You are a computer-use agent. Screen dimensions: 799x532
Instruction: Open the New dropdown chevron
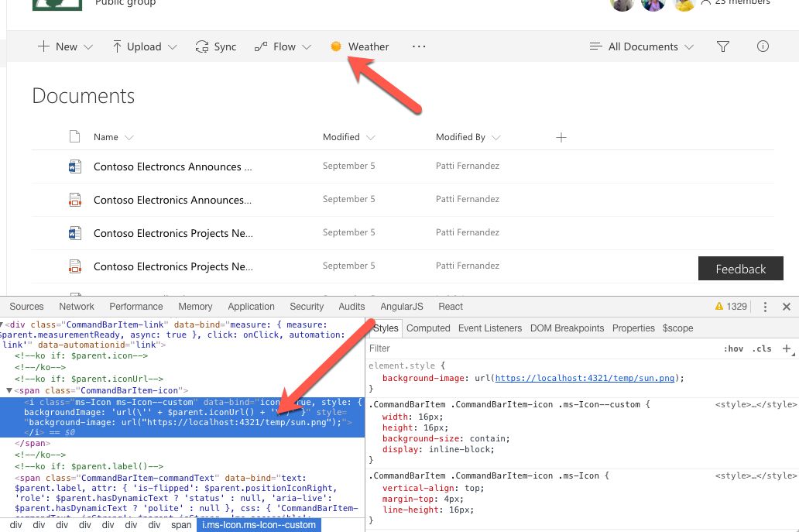click(88, 47)
